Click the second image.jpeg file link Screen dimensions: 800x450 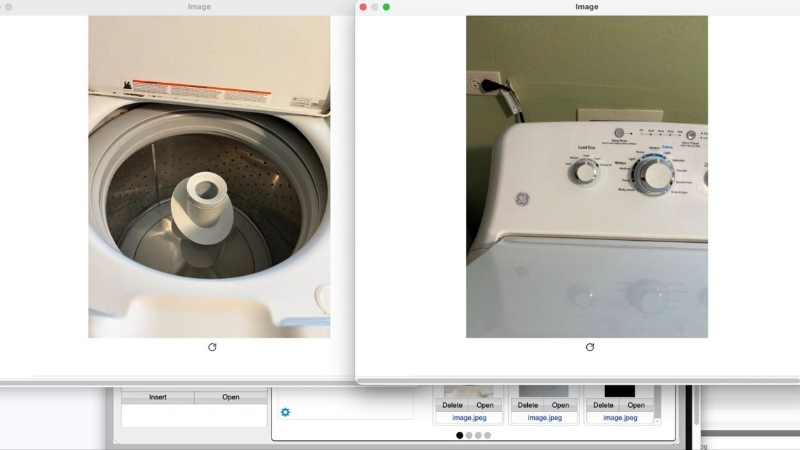(544, 417)
